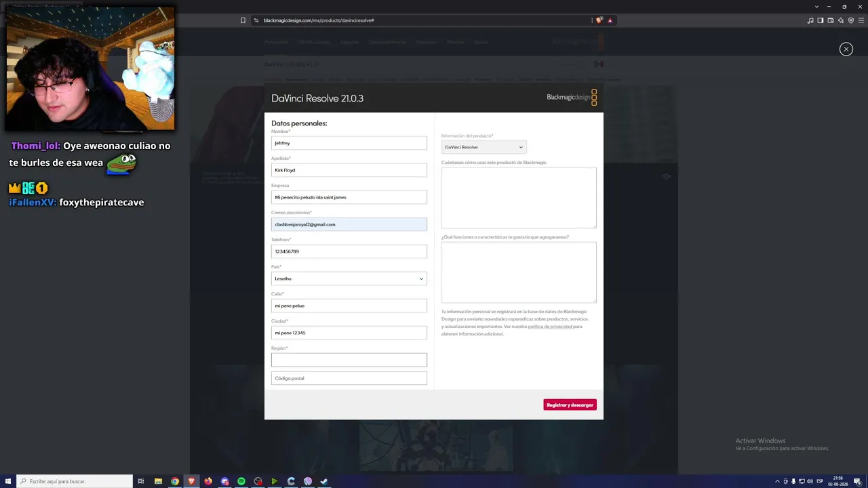Click the Ciudad city field
Viewport: 868px width, 488px height.
[349, 333]
